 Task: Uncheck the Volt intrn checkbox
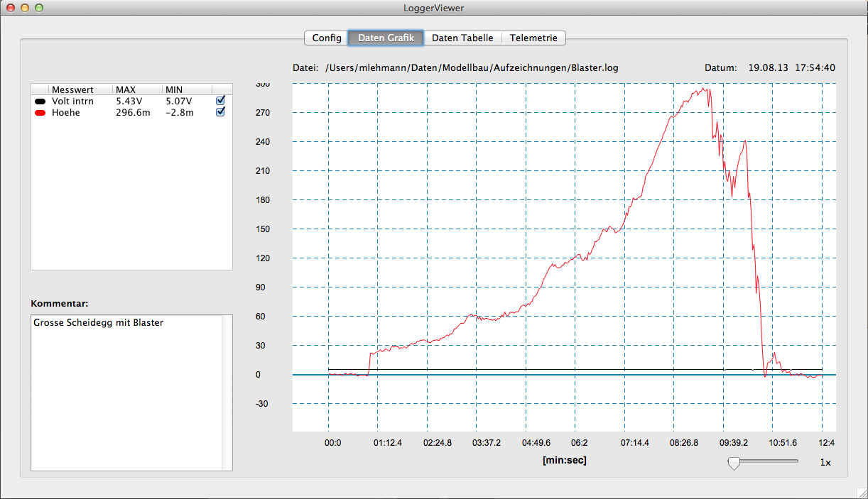coord(220,101)
